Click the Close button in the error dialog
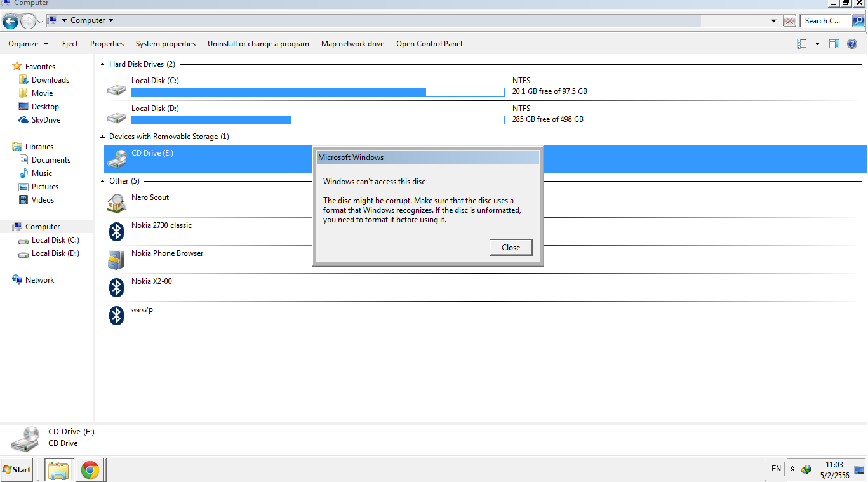868x482 pixels. 511,248
